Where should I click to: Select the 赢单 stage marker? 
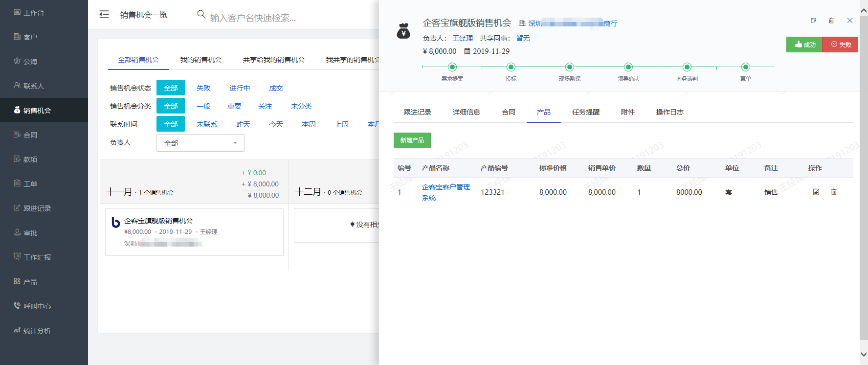746,67
